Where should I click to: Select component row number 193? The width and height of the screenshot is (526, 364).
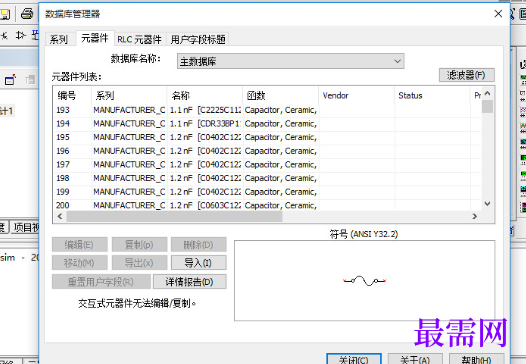click(267, 110)
